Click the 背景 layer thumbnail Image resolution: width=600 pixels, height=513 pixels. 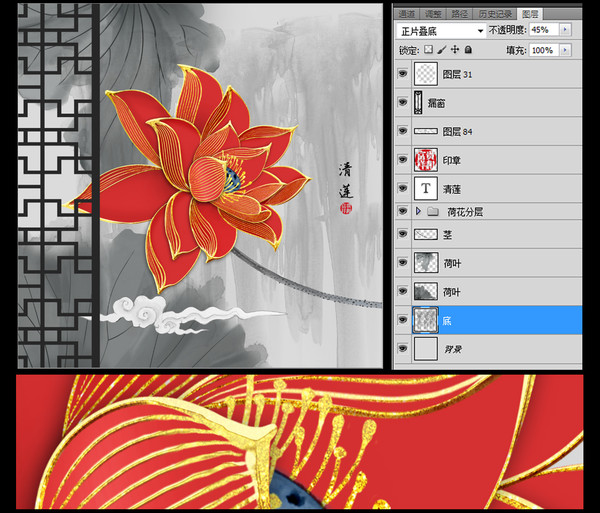426,349
